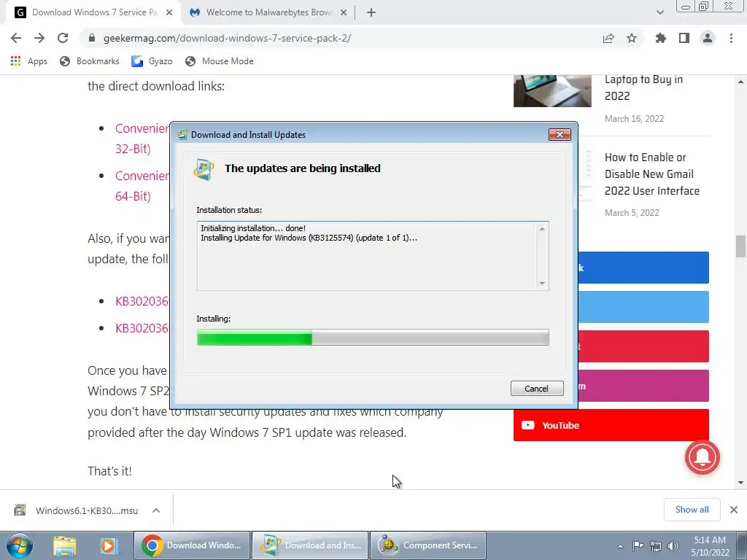Image resolution: width=747 pixels, height=560 pixels.
Task: Click the address bar URL
Action: (x=228, y=38)
